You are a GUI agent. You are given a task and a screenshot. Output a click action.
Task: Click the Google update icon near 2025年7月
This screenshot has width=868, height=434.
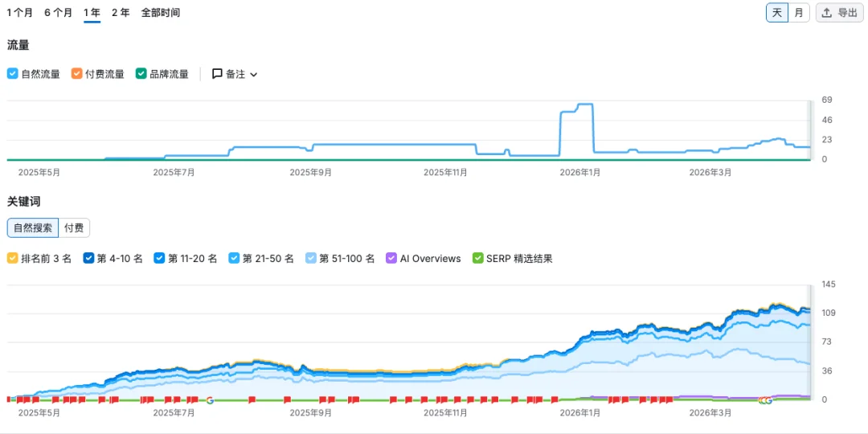click(210, 399)
